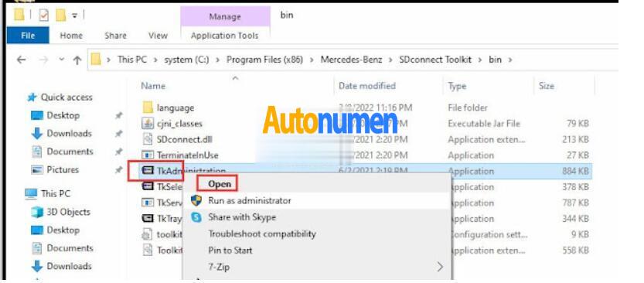The image size is (644, 283).
Task: Sort by Date modified column
Action: (366, 86)
